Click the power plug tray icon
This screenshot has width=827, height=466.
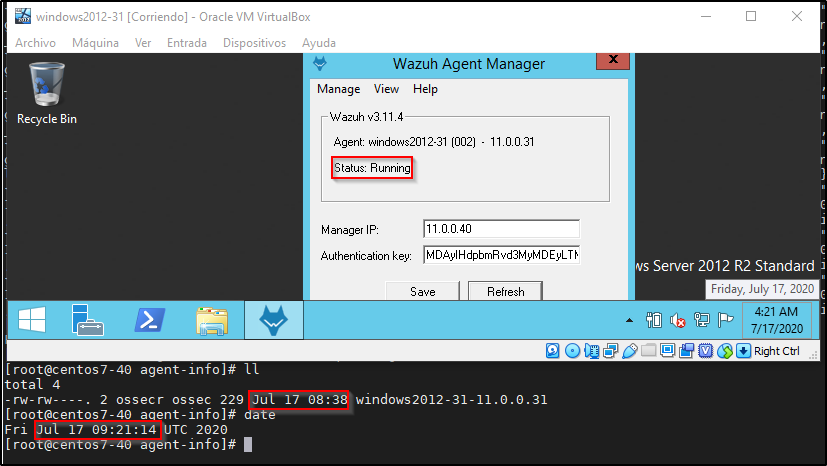(x=653, y=320)
